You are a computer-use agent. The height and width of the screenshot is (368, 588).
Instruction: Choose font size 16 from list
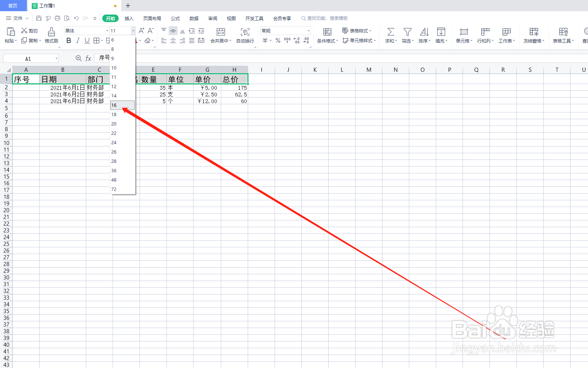122,105
